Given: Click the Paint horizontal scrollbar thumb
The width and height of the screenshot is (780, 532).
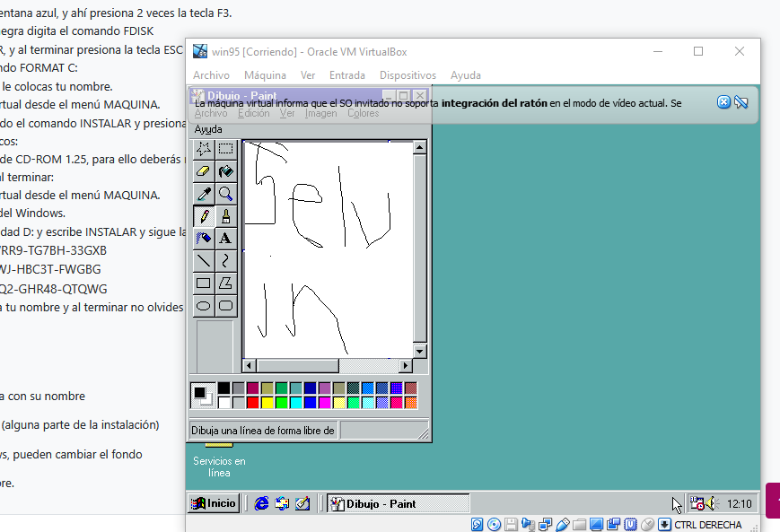Looking at the screenshot, I should point(297,365).
